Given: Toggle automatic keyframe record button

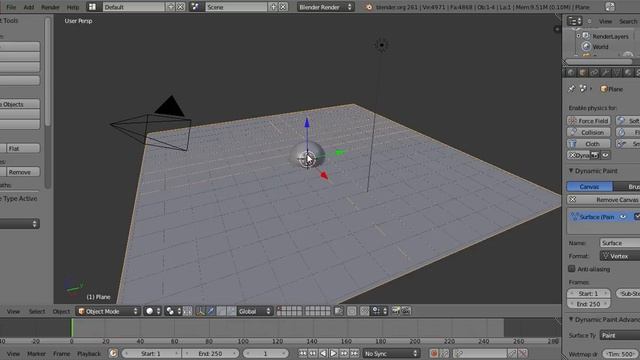Looking at the screenshot, I should tap(434, 353).
